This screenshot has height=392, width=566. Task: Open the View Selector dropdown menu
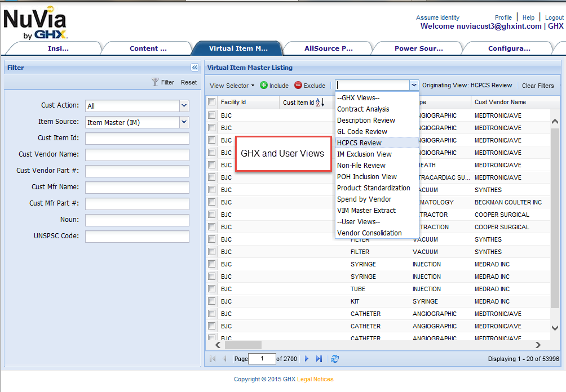pyautogui.click(x=232, y=86)
